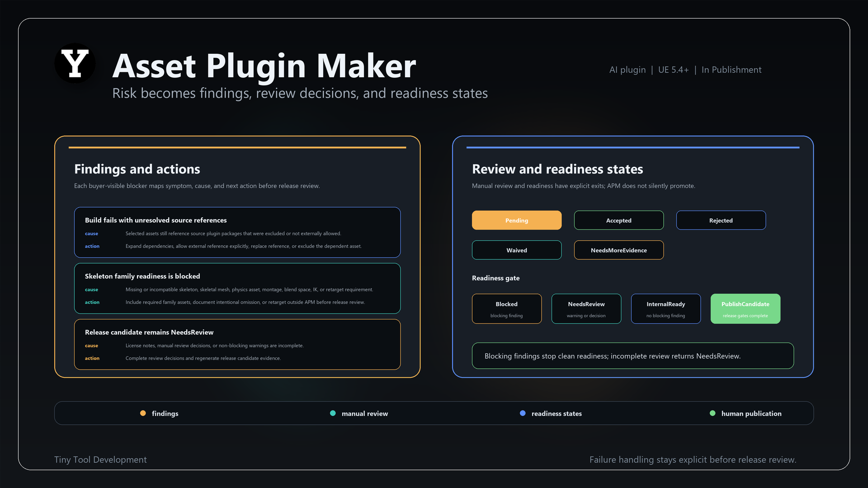Click the 'Blocking findings stop clean readiness' note
This screenshot has height=488, width=868.
[633, 356]
